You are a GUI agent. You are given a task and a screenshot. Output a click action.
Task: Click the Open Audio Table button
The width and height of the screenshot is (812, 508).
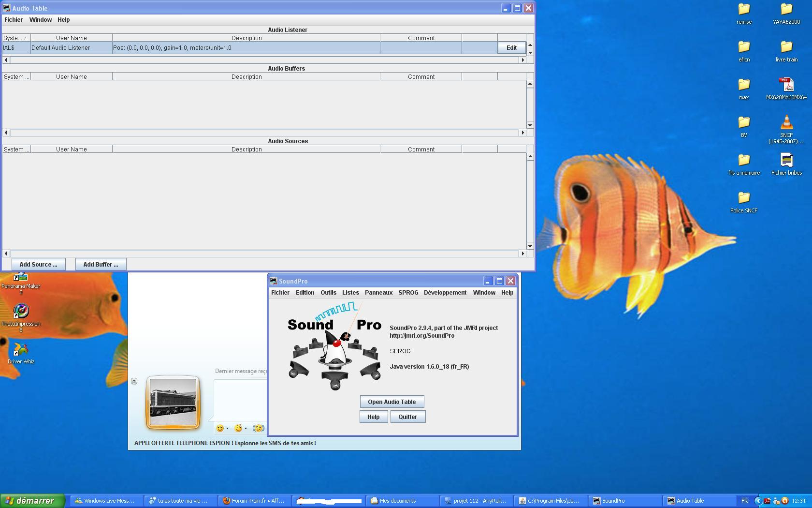391,402
